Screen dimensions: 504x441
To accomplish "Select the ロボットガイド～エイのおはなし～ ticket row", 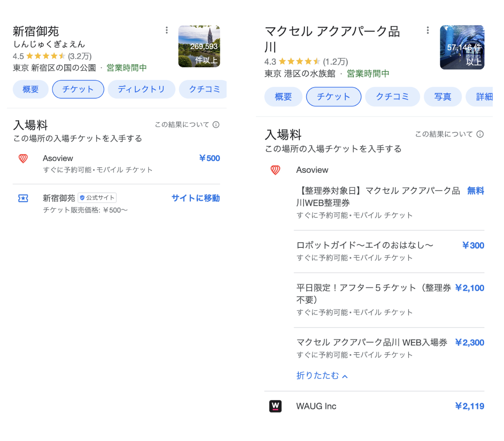I will pyautogui.click(x=390, y=251).
